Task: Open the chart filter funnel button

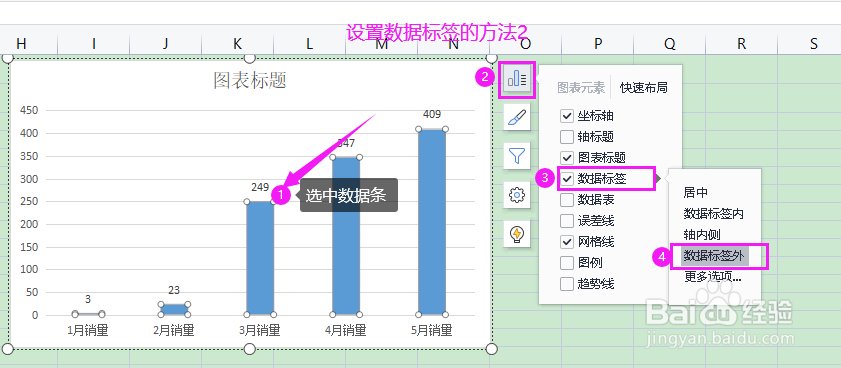Action: 517,156
